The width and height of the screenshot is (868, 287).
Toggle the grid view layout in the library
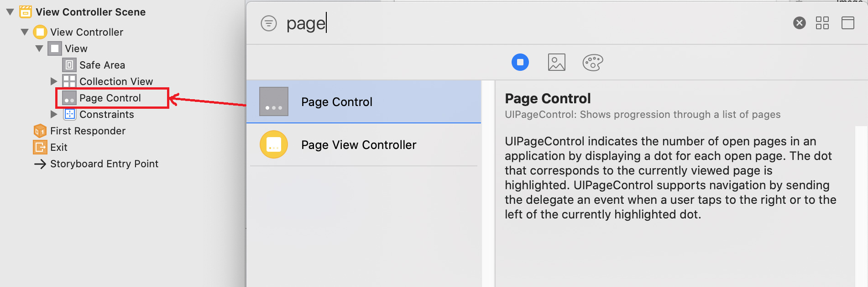pos(823,22)
